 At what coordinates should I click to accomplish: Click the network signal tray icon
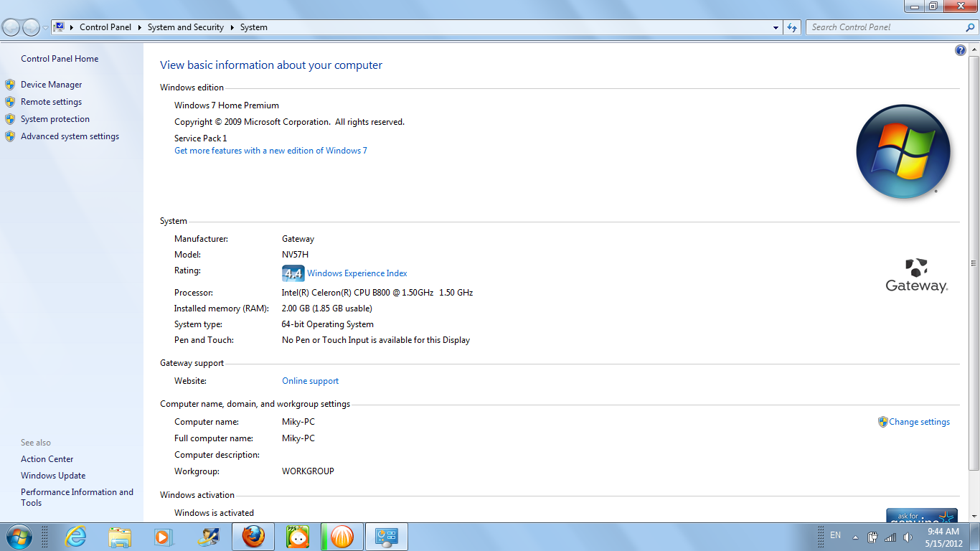(890, 537)
